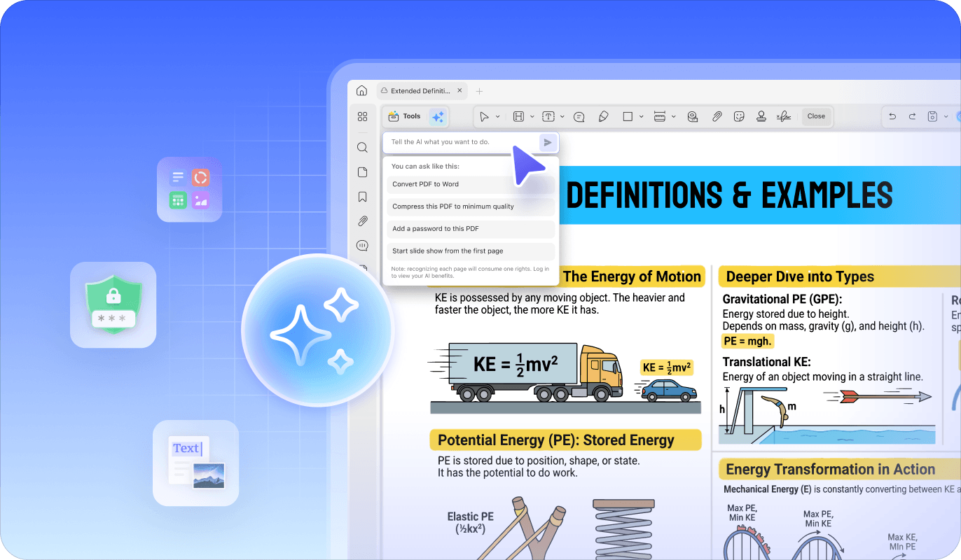Add a comment with the speech-bubble tool
This screenshot has width=961, height=560.
tap(579, 117)
